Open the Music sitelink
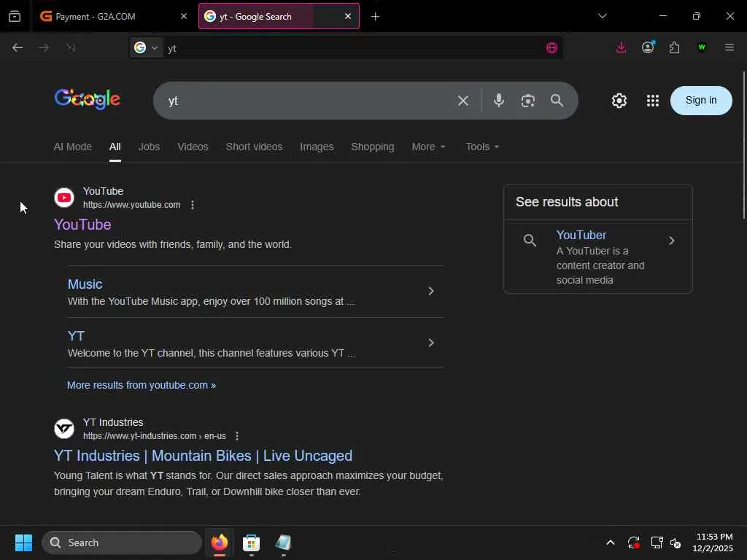Viewport: 747px width, 560px height. coord(85,284)
